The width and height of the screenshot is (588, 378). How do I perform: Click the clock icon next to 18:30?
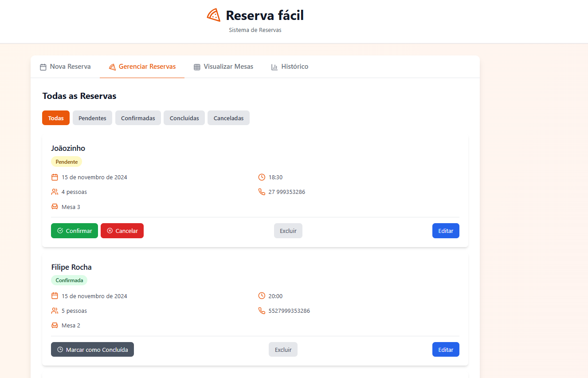(x=262, y=177)
